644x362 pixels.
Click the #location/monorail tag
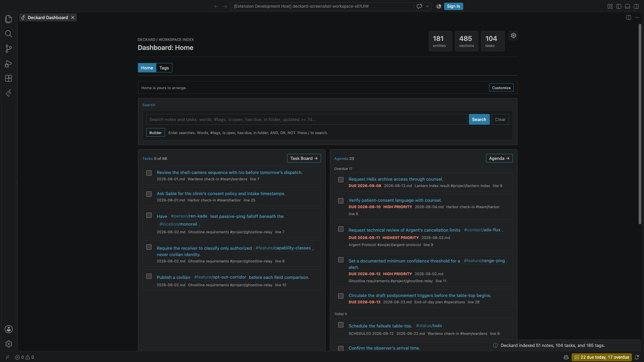178,224
